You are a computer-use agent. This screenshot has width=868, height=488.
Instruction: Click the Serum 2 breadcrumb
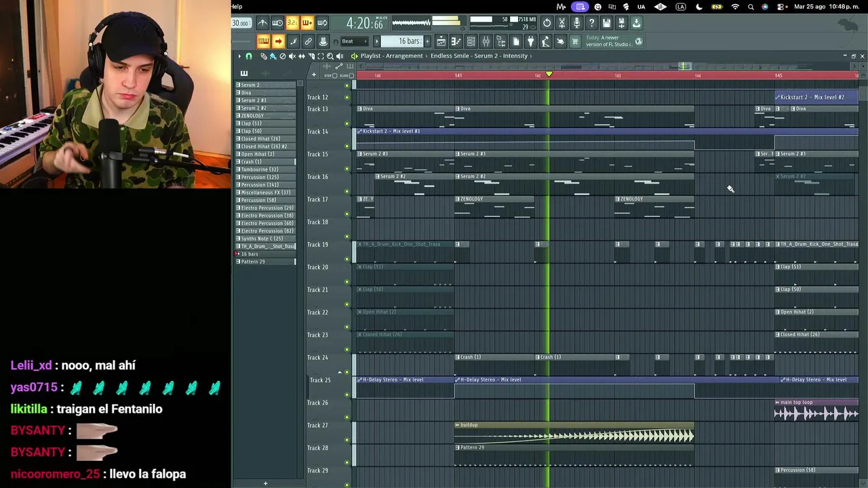point(486,56)
